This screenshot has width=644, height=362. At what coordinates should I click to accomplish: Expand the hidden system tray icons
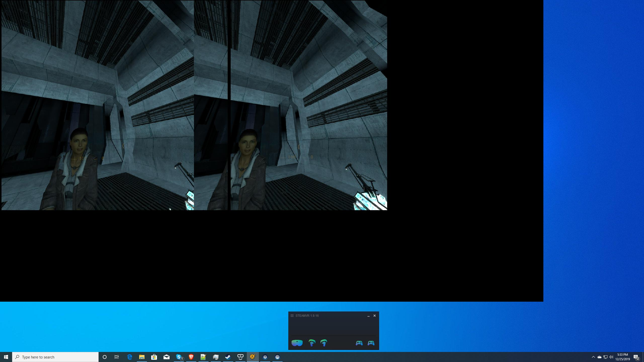click(593, 357)
